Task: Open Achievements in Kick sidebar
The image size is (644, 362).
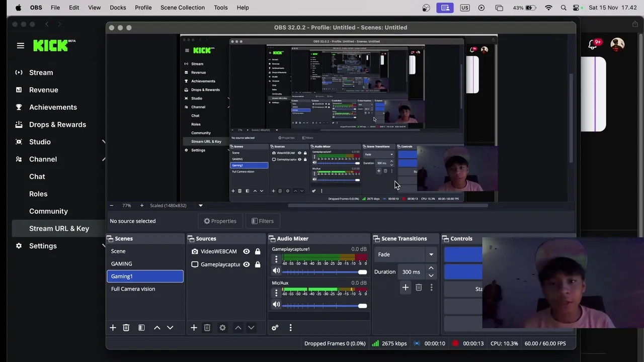Action: click(x=53, y=107)
